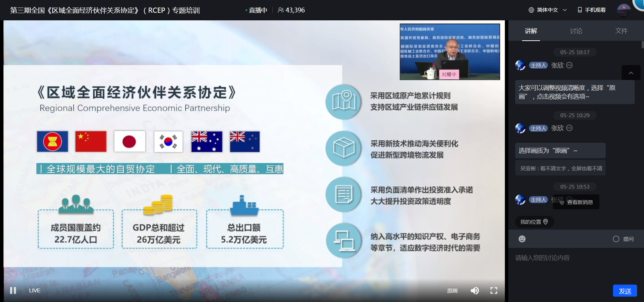Open the 原画 video quality selector

(452, 291)
